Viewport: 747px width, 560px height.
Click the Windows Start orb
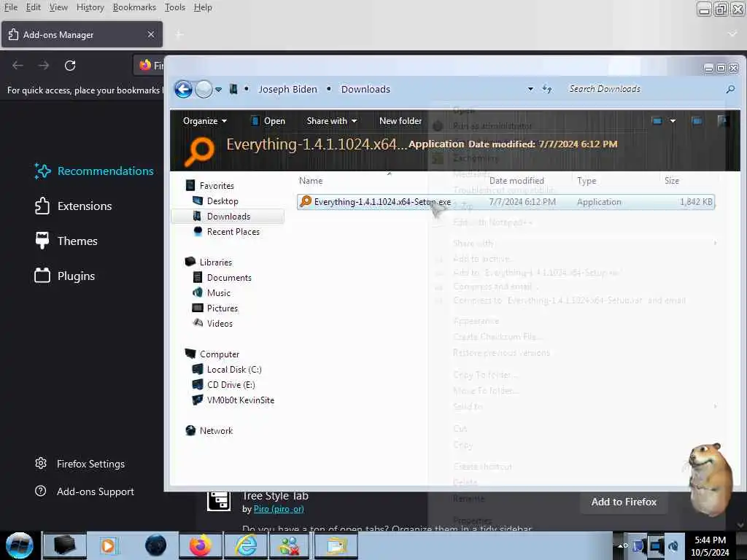click(x=20, y=545)
